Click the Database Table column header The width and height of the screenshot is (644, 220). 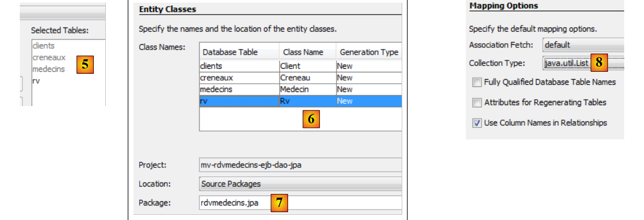coord(238,52)
